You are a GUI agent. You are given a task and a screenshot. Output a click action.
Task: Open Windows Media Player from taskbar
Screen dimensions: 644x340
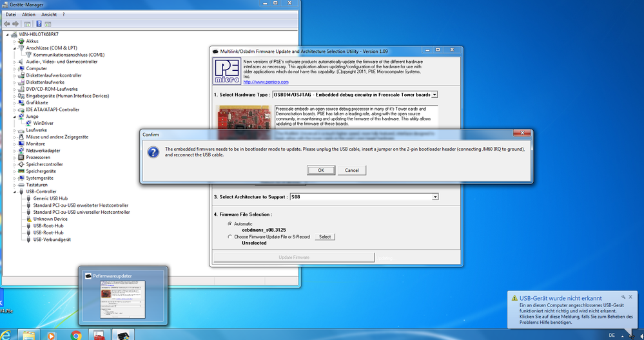pyautogui.click(x=52, y=335)
